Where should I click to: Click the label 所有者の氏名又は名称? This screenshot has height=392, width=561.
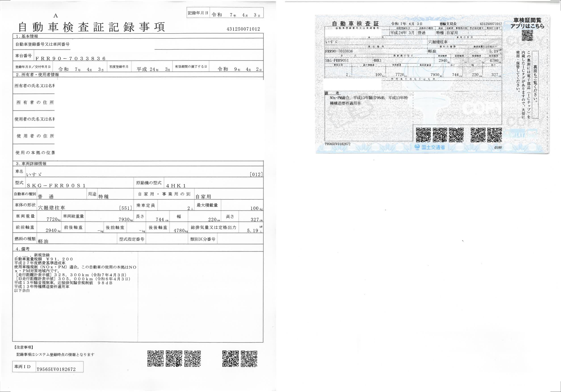click(x=34, y=86)
